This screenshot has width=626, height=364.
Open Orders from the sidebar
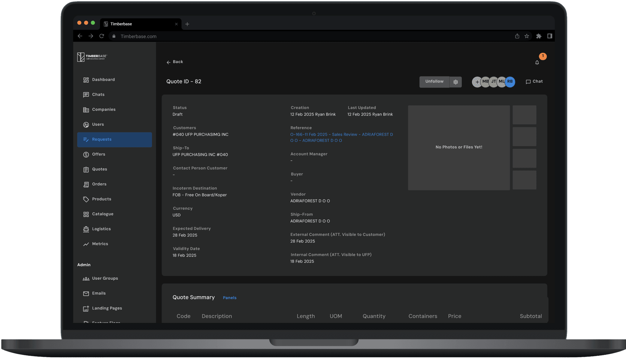pyautogui.click(x=99, y=184)
